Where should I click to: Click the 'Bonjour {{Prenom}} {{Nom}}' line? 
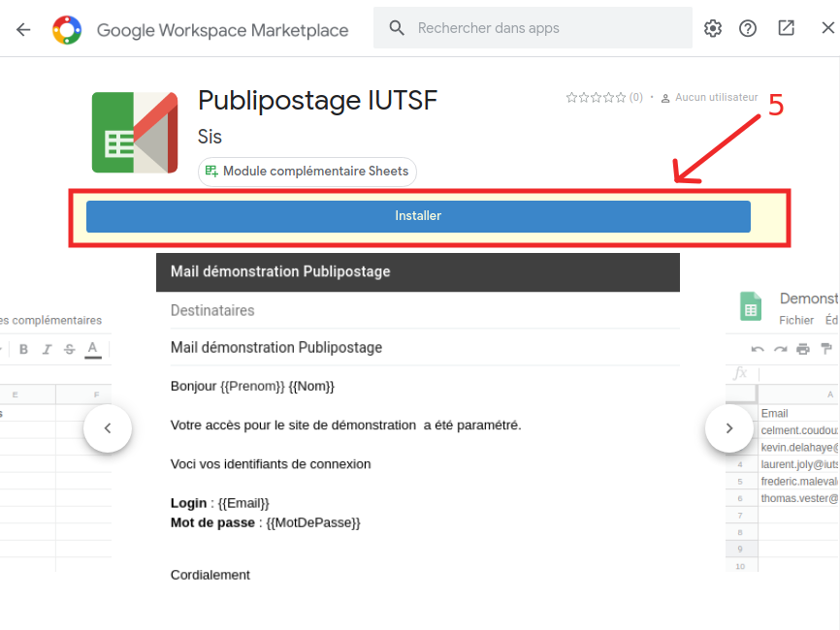(252, 387)
